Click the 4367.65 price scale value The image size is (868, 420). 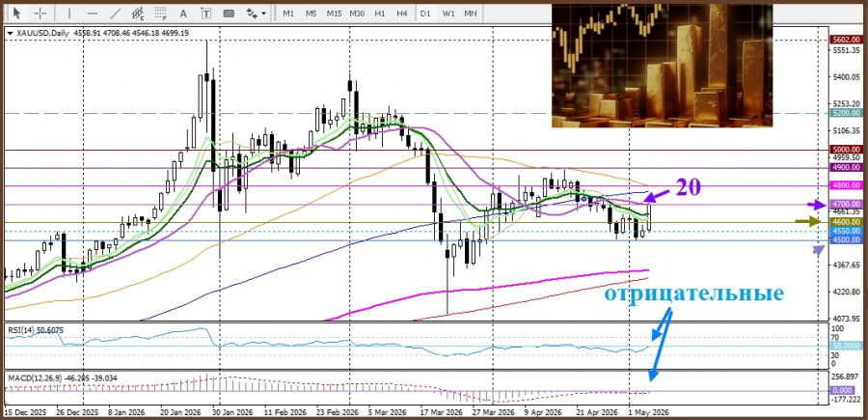coord(847,265)
